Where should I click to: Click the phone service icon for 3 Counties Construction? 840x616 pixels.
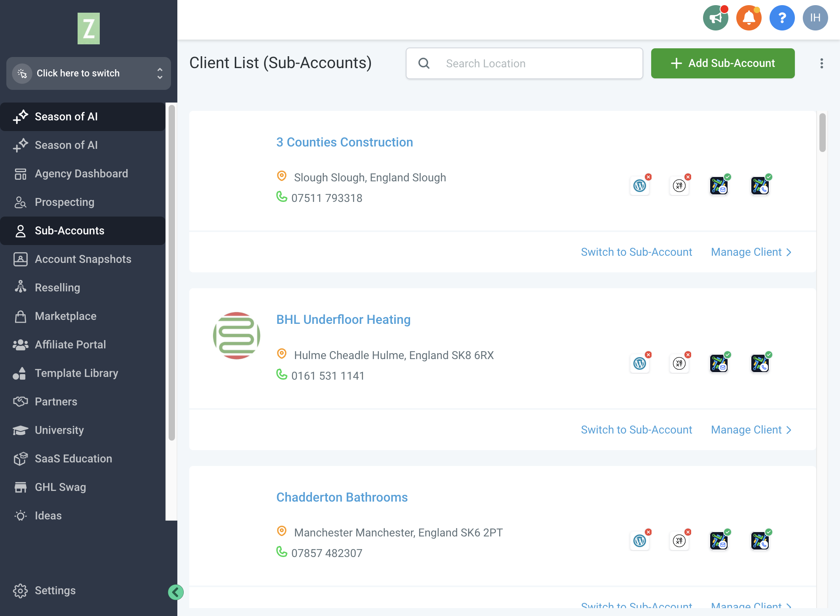[760, 186]
